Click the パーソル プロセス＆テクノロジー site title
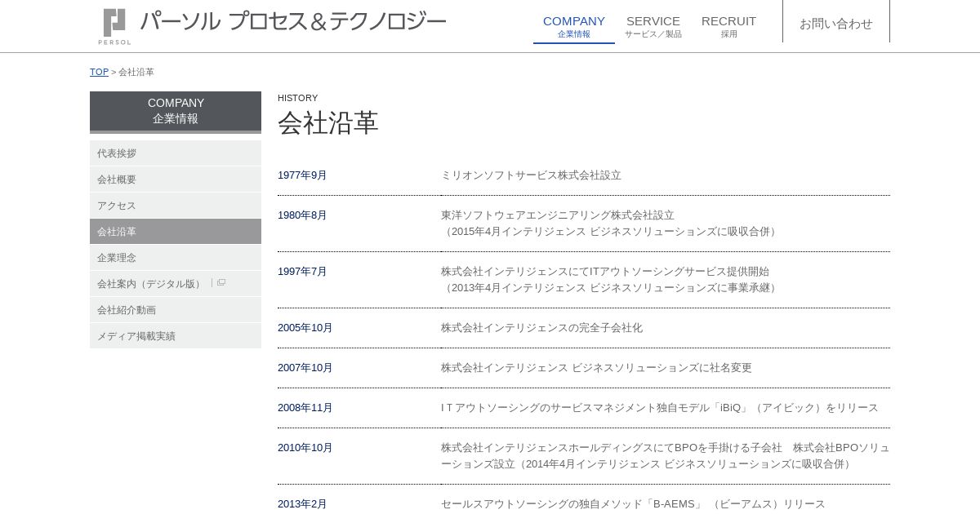Viewport: 980px width, 514px height. point(293,21)
